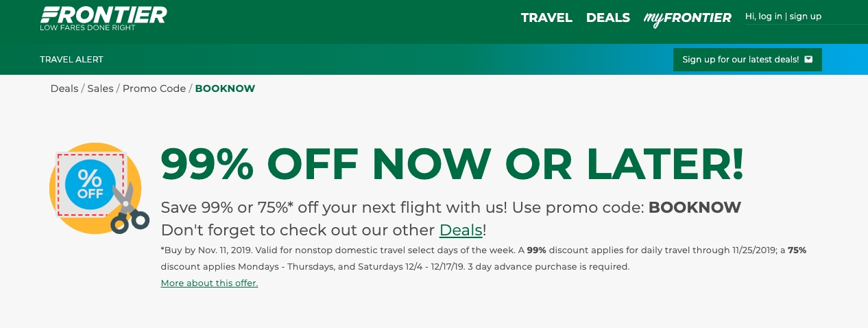Screen dimensions: 868x328
Task: Open More about this offer link
Action: pyautogui.click(x=209, y=283)
